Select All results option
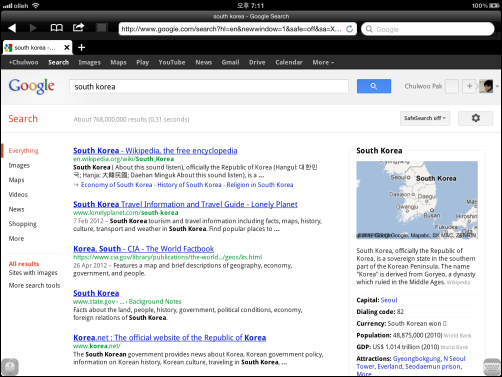 tap(24, 264)
